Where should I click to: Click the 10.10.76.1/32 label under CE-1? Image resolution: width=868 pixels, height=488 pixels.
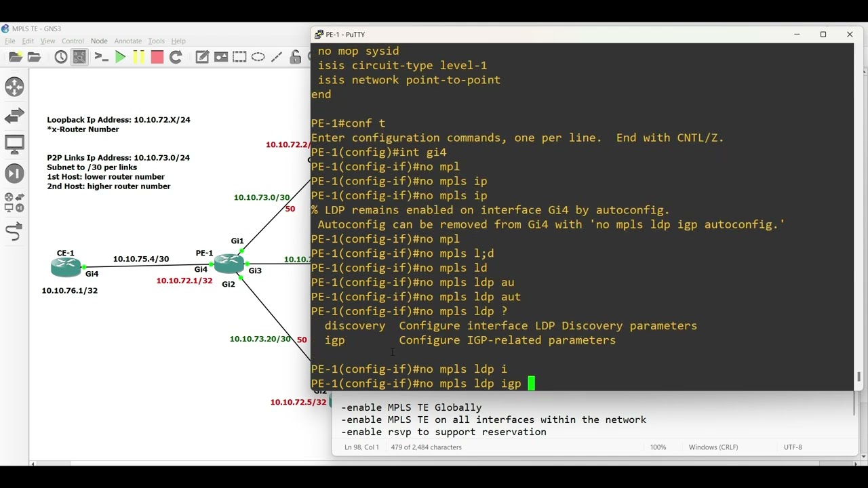70,290
